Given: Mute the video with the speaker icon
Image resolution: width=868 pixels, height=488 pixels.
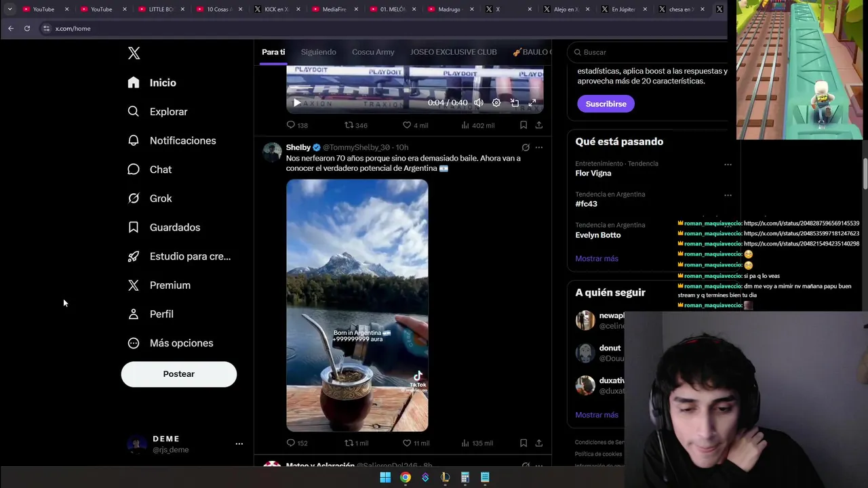Looking at the screenshot, I should 479,103.
